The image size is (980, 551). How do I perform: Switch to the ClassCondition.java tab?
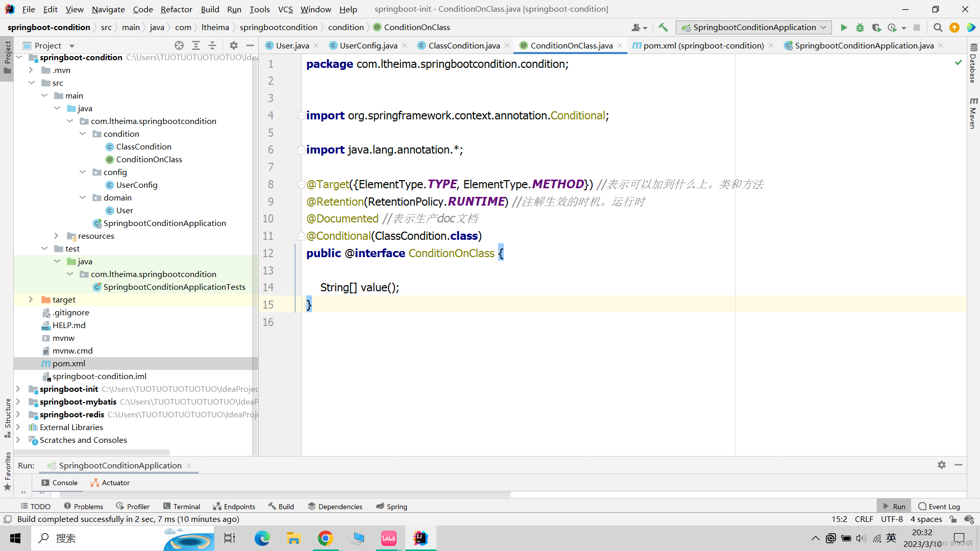[x=463, y=45]
